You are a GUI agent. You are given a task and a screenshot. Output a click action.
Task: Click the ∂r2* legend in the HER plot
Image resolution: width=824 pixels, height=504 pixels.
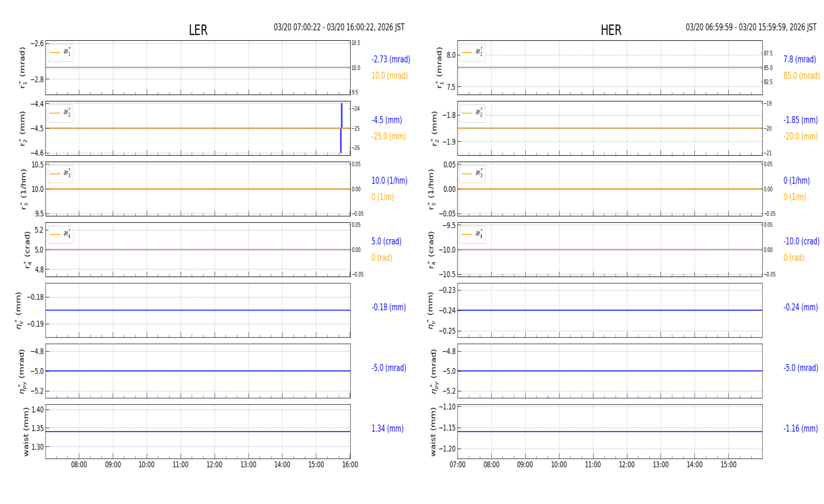473,113
